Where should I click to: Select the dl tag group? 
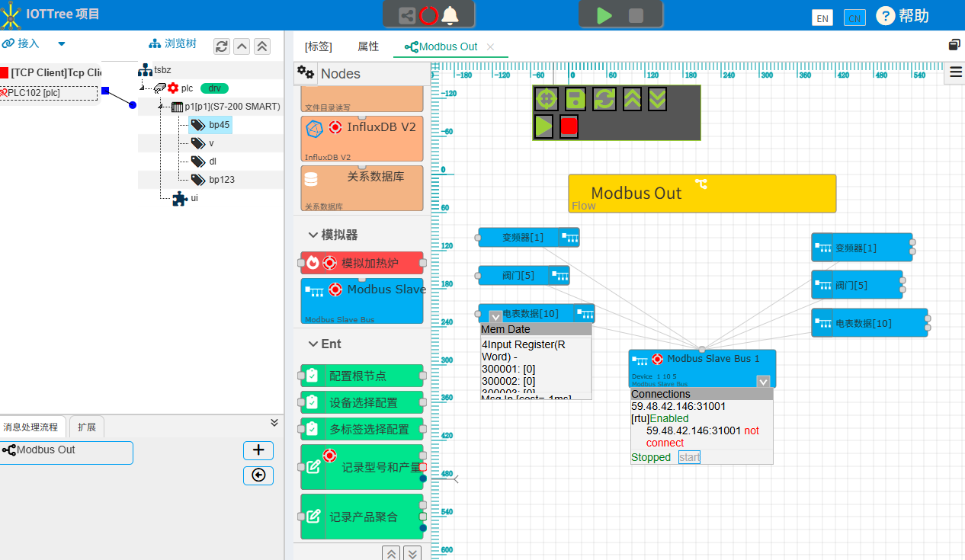pyautogui.click(x=204, y=162)
